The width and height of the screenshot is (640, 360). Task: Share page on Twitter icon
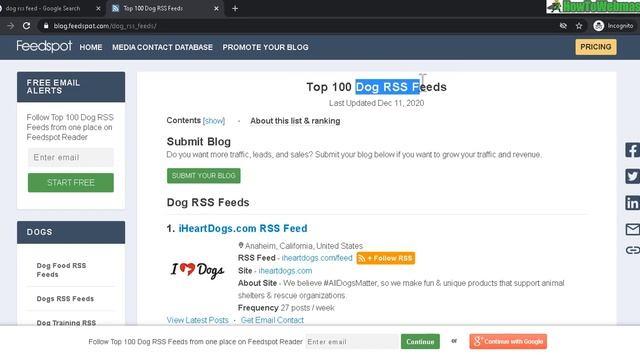point(633,176)
